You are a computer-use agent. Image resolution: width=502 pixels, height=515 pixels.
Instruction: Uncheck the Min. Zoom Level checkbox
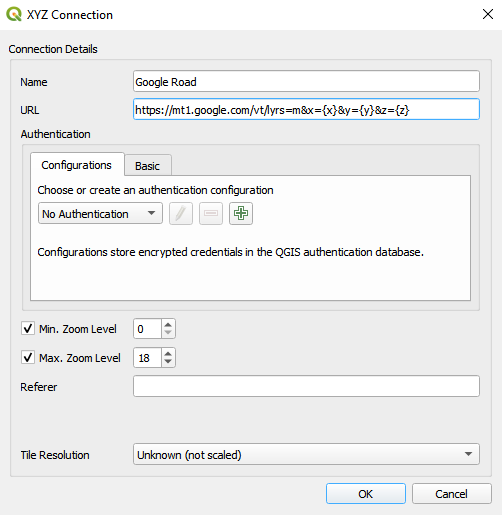pos(28,328)
